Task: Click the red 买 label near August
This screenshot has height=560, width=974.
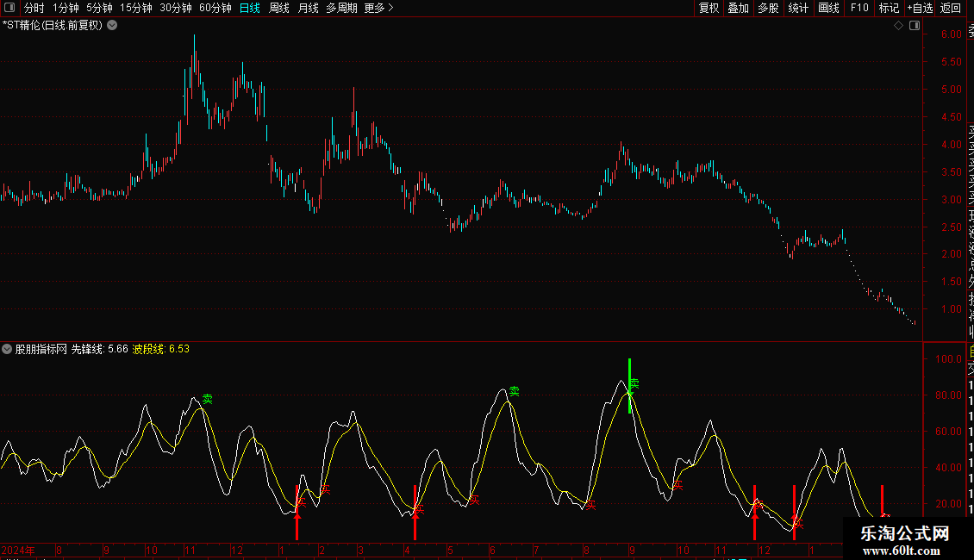Action: tap(591, 505)
